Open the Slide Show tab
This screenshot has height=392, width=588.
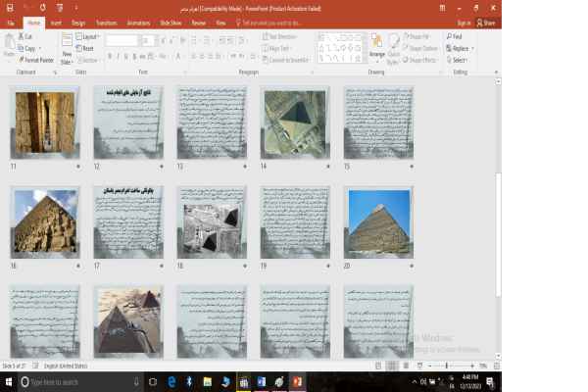170,22
